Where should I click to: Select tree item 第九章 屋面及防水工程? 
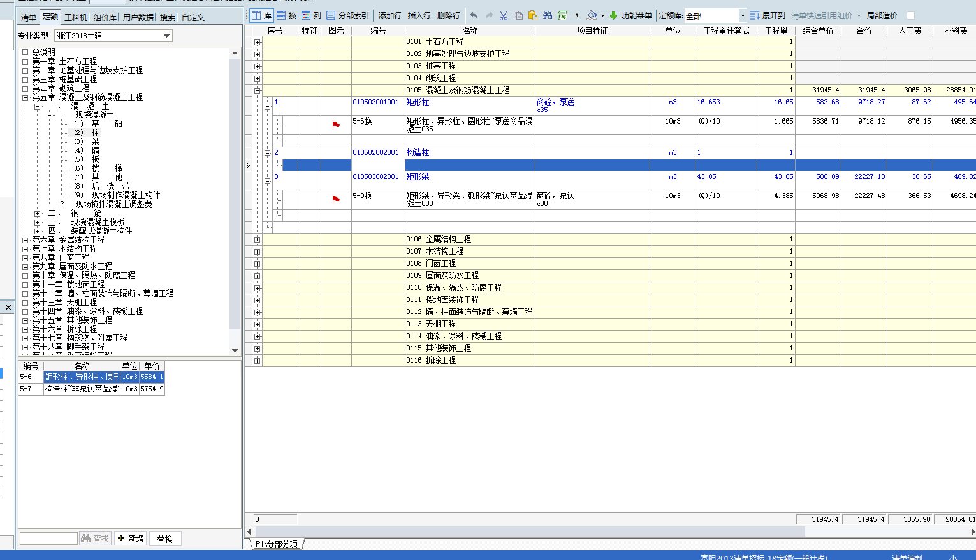(72, 266)
